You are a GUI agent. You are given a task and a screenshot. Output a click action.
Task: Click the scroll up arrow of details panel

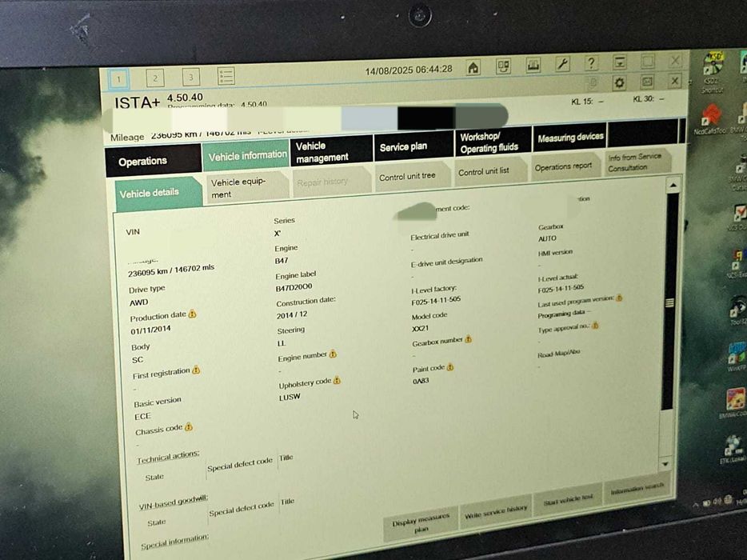(673, 185)
